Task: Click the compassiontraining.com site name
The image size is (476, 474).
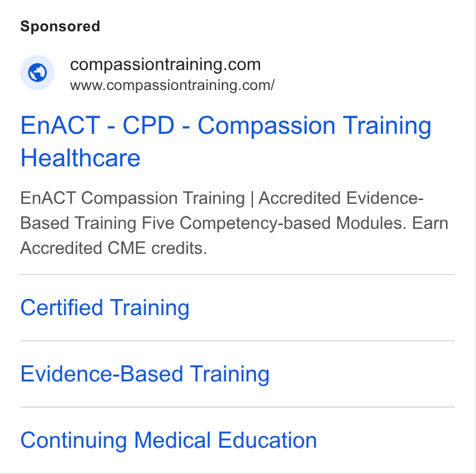Action: click(x=166, y=64)
